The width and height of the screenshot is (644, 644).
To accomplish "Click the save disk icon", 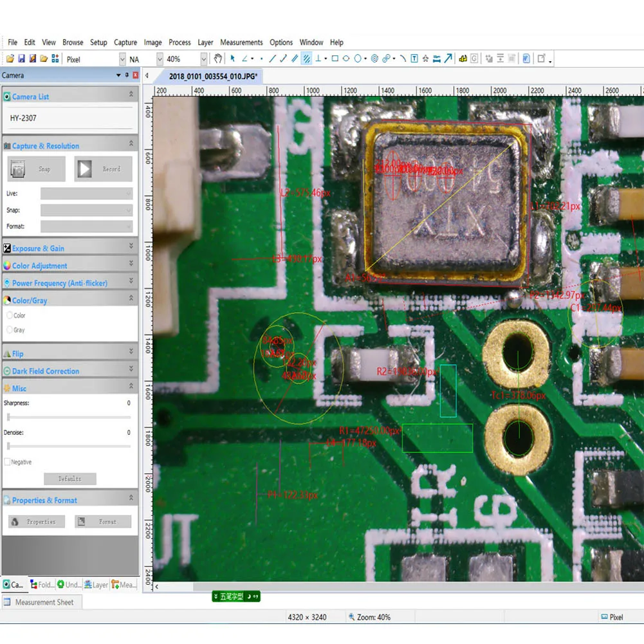I will point(21,59).
